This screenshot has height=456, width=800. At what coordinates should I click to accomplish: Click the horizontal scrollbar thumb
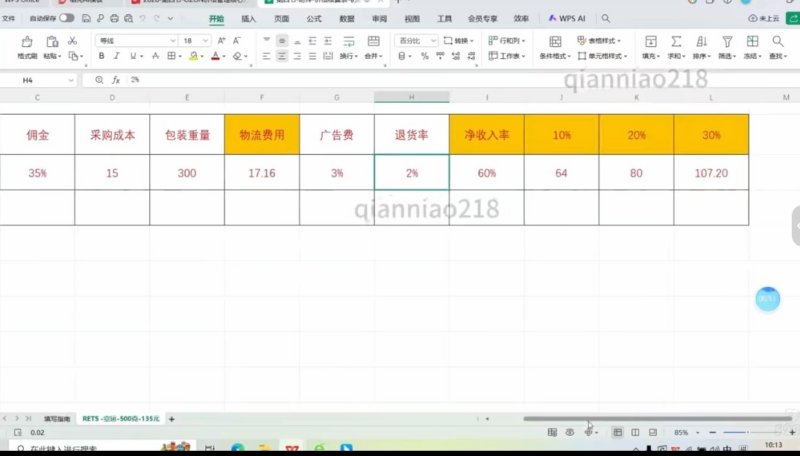[x=657, y=419]
